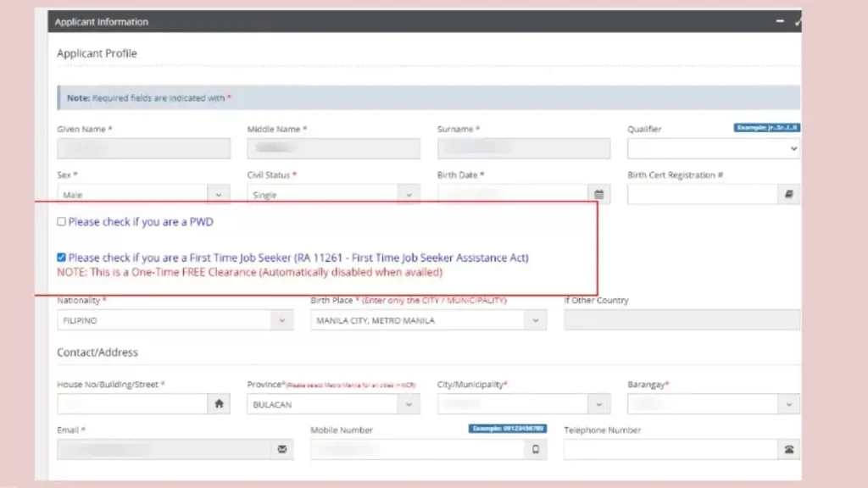Click the Mobile Number example badge

(508, 428)
